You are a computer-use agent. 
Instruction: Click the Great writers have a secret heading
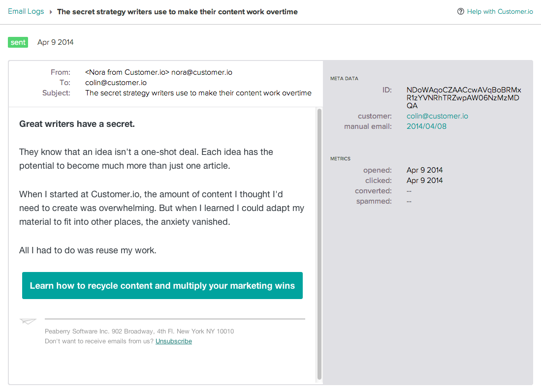[77, 124]
